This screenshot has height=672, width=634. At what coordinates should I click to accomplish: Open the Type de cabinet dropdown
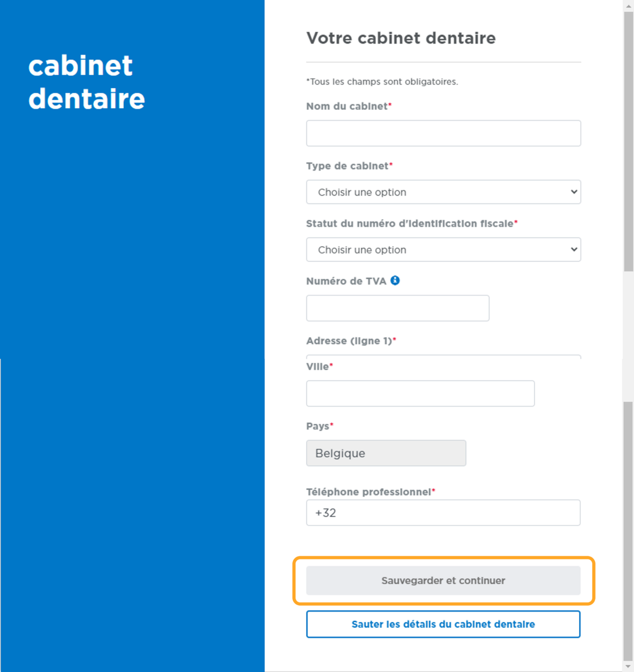[x=443, y=192]
